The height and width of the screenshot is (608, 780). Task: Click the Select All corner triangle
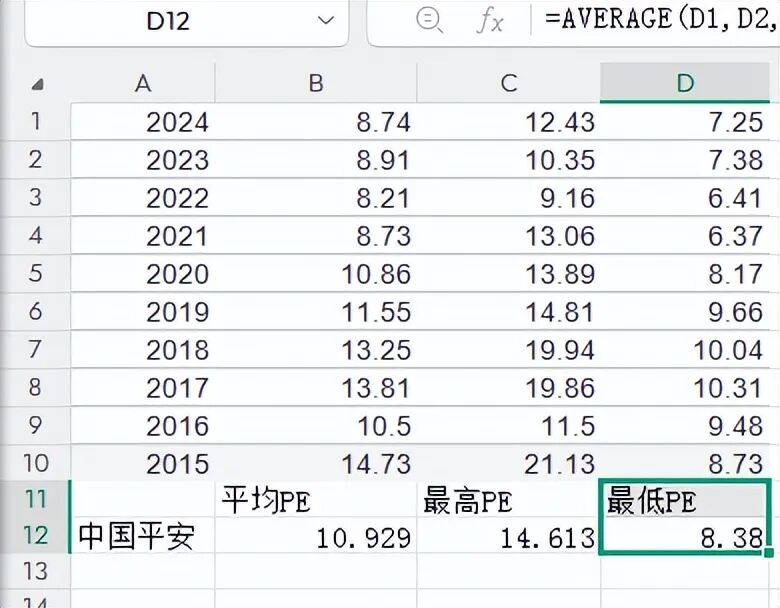click(x=37, y=84)
